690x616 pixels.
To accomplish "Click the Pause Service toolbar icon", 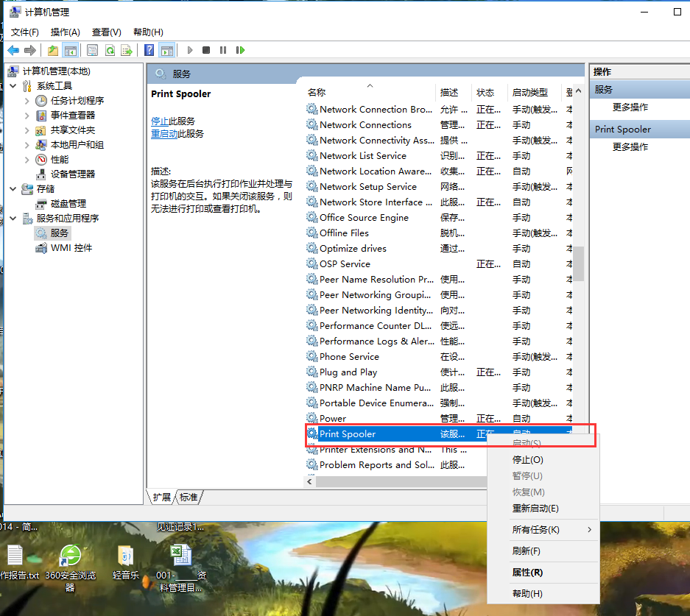I will click(x=223, y=50).
